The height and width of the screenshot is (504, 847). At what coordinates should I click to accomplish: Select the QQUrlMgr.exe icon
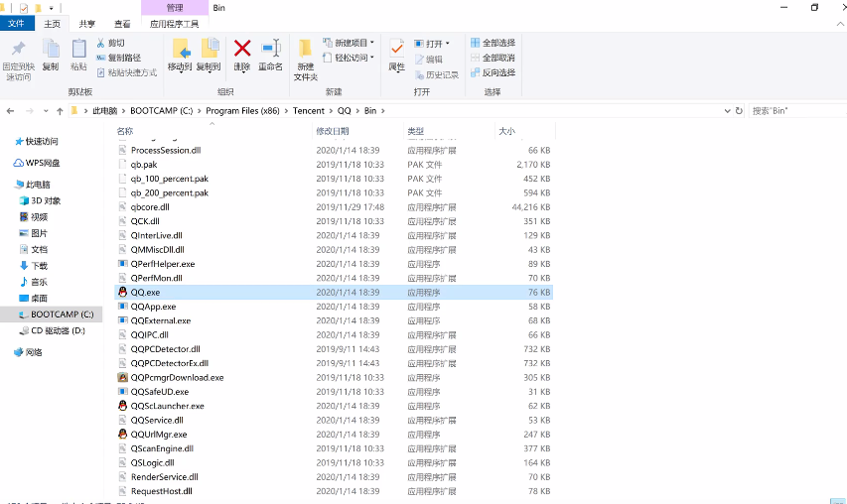pyautogui.click(x=122, y=434)
